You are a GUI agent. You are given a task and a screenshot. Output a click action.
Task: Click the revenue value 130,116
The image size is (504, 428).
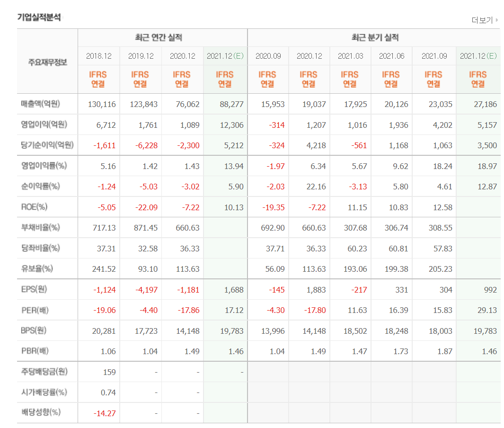pos(102,104)
